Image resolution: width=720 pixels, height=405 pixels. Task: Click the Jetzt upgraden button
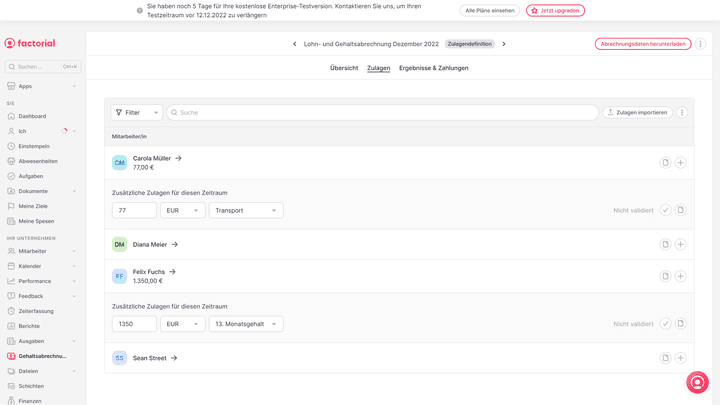(555, 10)
